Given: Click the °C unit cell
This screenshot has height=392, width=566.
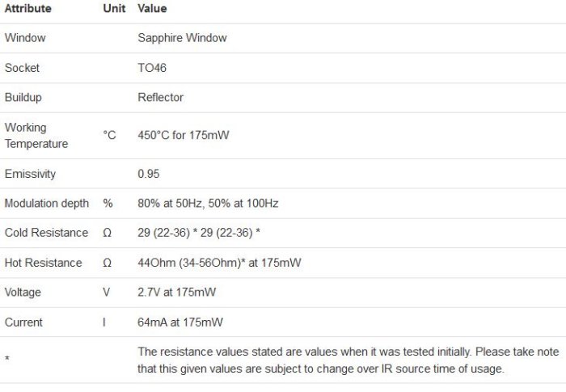Looking at the screenshot, I should [x=110, y=135].
